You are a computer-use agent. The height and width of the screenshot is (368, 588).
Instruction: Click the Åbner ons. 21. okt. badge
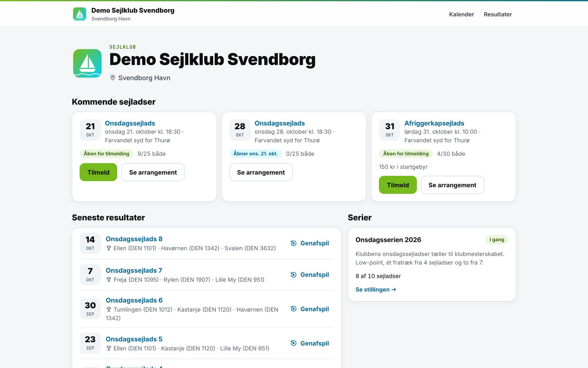click(255, 153)
